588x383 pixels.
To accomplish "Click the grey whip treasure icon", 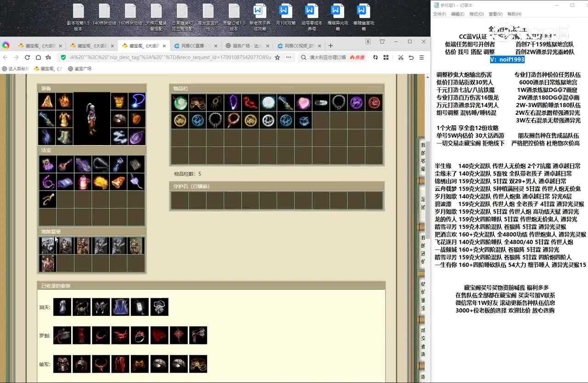I will (x=101, y=164).
